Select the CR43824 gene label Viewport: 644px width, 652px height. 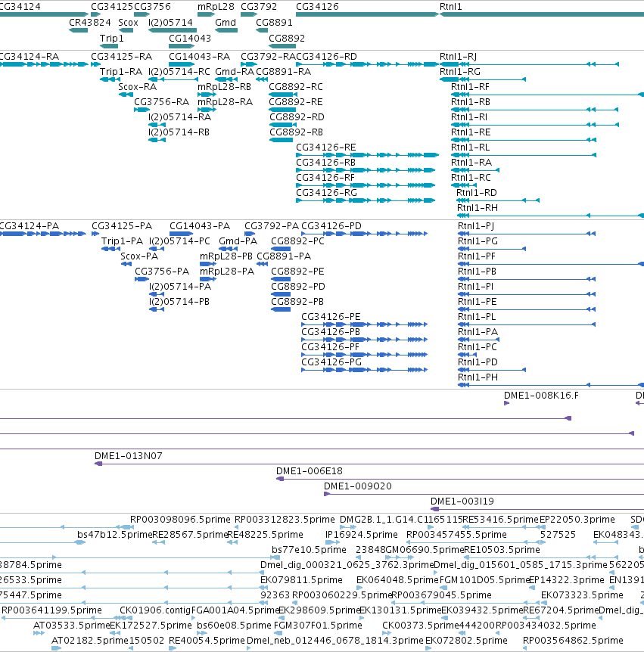click(x=90, y=23)
